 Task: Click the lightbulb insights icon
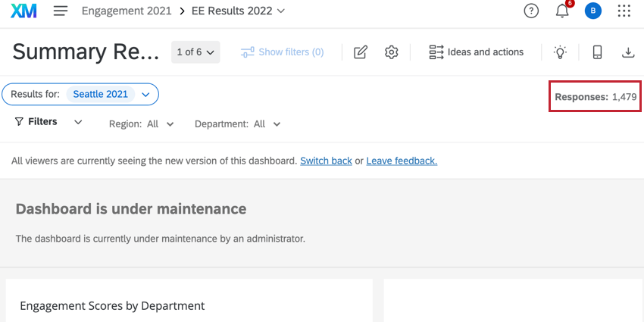click(560, 52)
